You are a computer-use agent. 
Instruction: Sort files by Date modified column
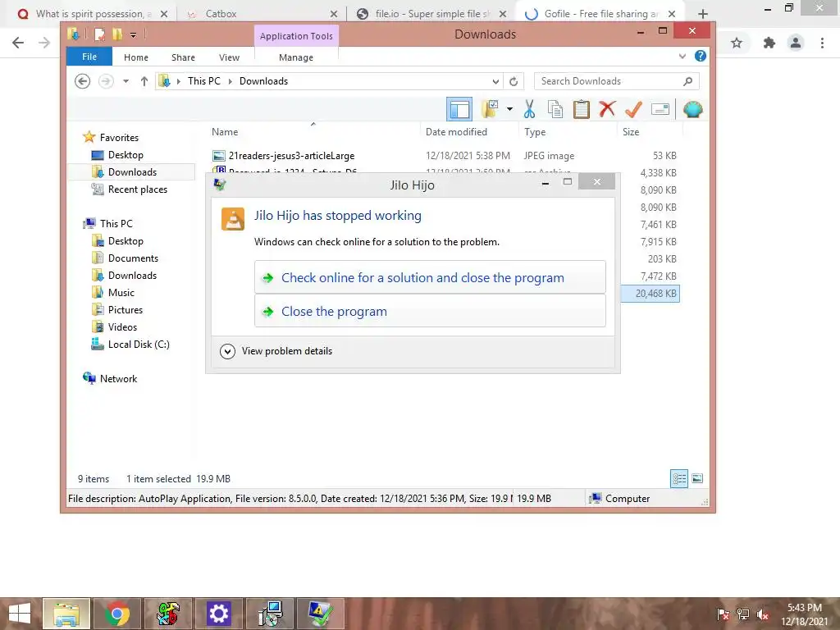tap(456, 132)
